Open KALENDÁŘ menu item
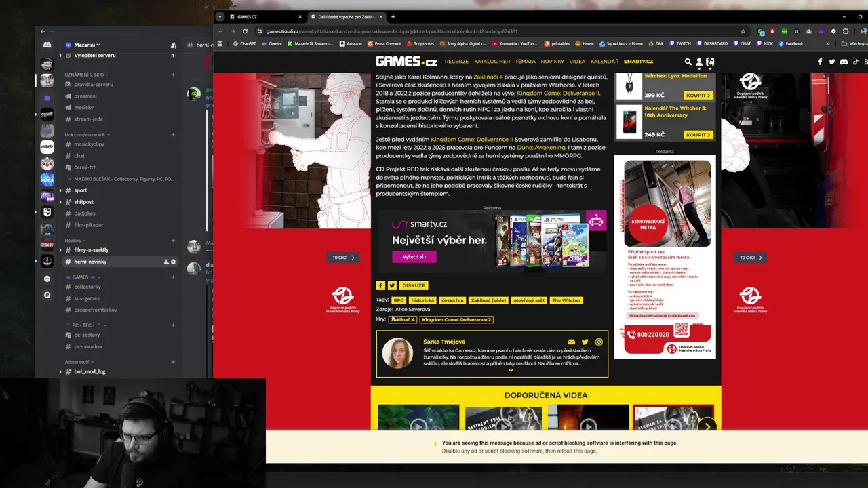 tap(604, 62)
